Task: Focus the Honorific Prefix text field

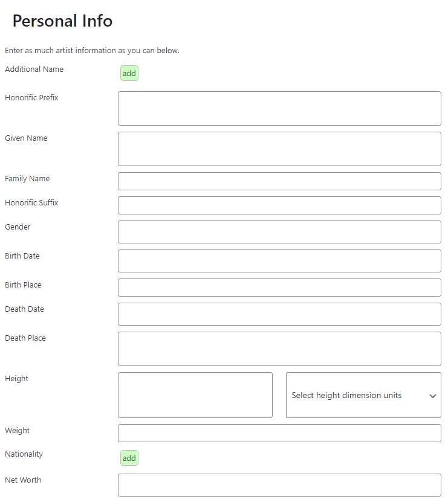Action: point(279,109)
